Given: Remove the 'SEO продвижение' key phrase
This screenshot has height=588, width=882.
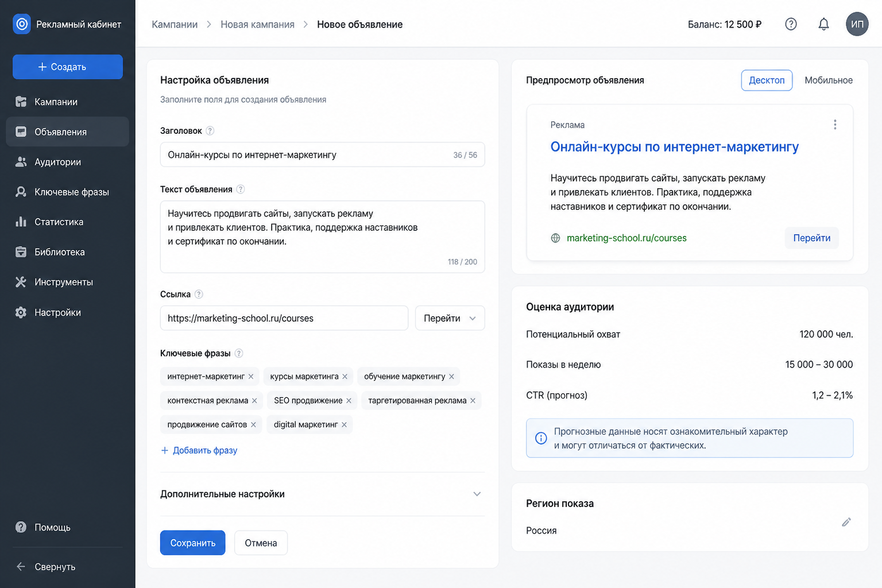Looking at the screenshot, I should [349, 401].
